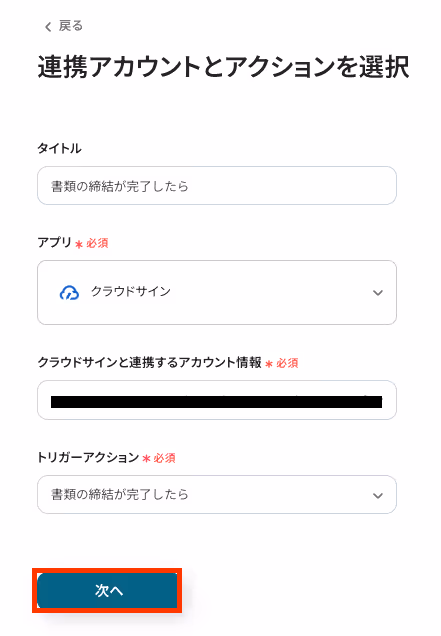Click the 必須 marker beside アカウント情報

click(287, 363)
